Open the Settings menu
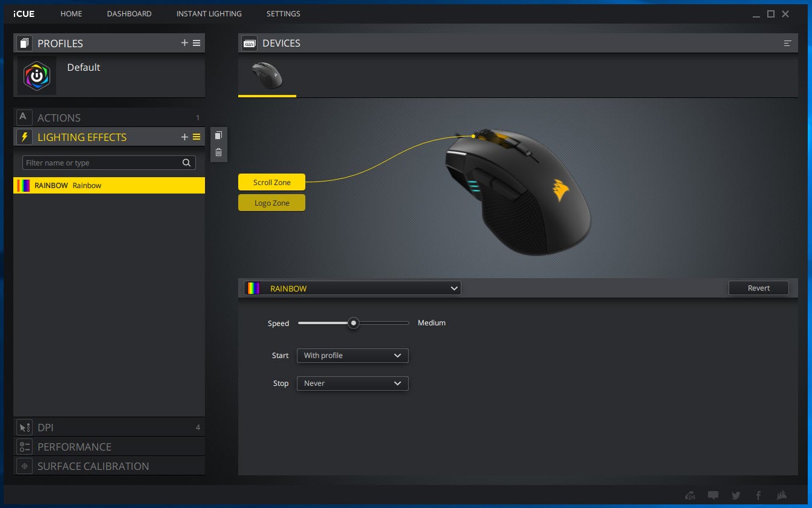The image size is (812, 508). click(284, 13)
